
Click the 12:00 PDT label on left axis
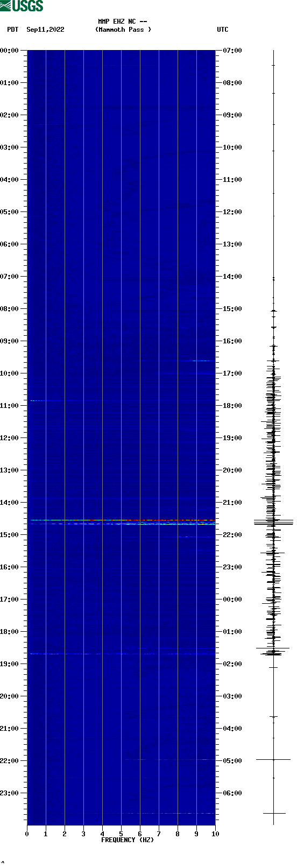point(9,438)
